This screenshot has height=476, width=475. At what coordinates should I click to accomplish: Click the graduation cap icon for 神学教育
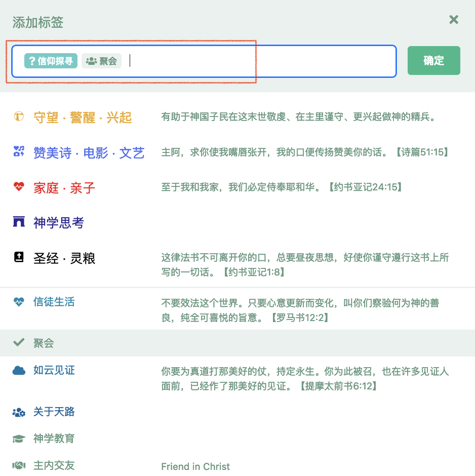coord(19,439)
